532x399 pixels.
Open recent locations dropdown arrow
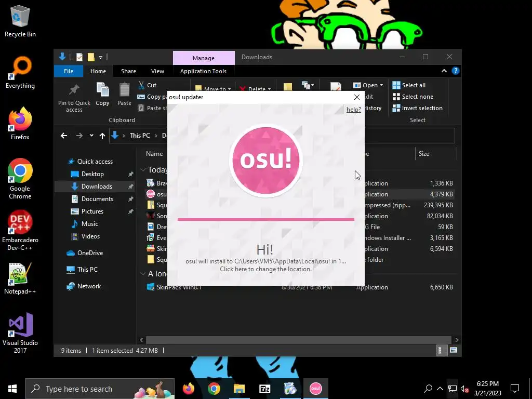point(91,136)
